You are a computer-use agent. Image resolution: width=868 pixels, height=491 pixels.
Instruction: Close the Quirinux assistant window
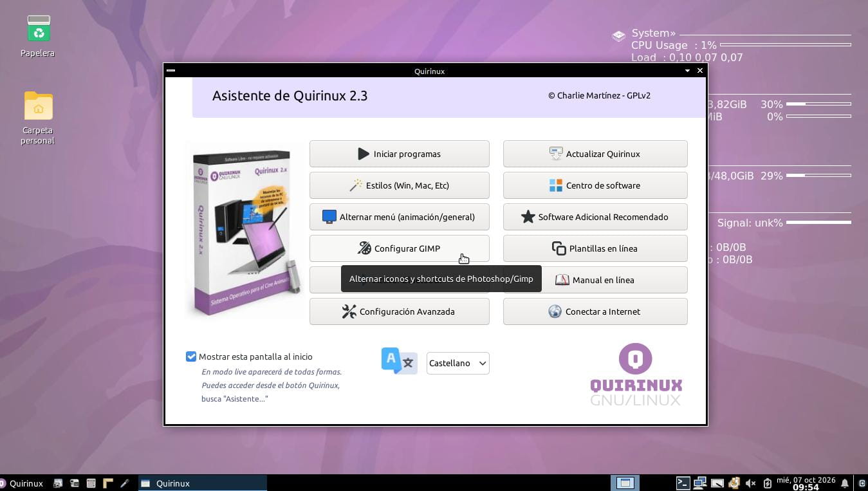click(700, 71)
